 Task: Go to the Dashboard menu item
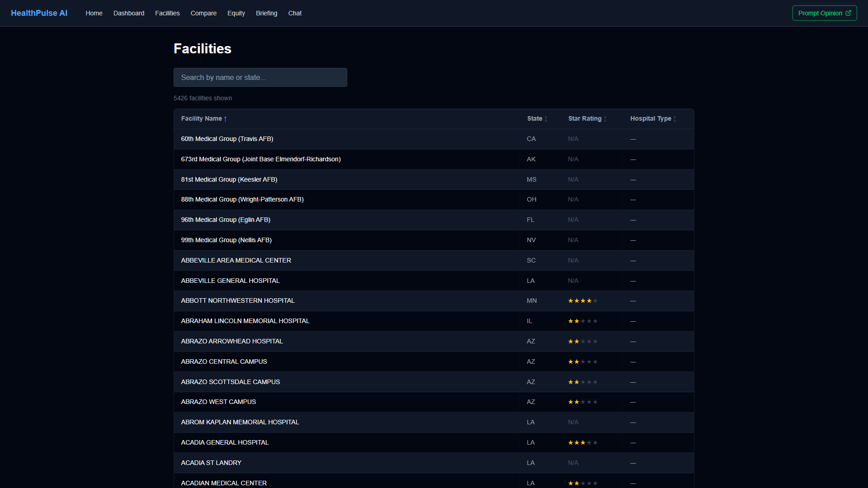[129, 13]
